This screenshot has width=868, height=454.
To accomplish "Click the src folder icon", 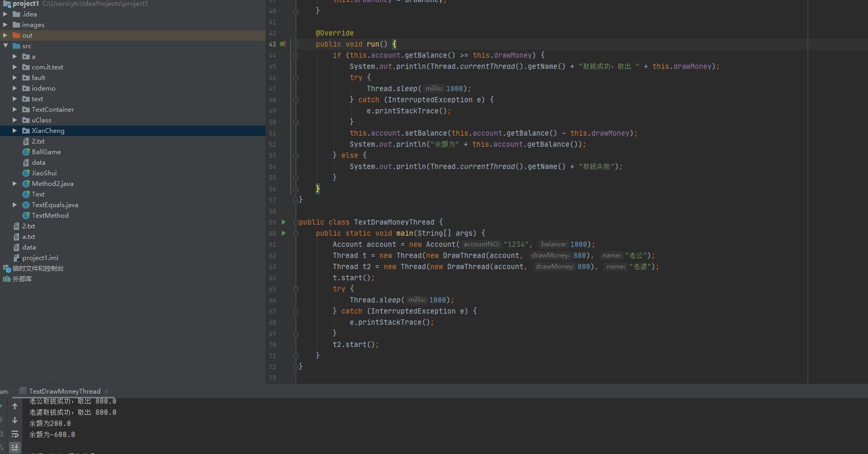I will [16, 46].
